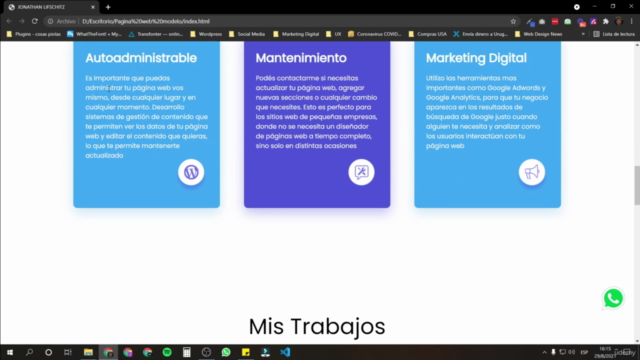Image resolution: width=640 pixels, height=360 pixels.
Task: Click the Mantenimiento card heading
Action: click(301, 58)
